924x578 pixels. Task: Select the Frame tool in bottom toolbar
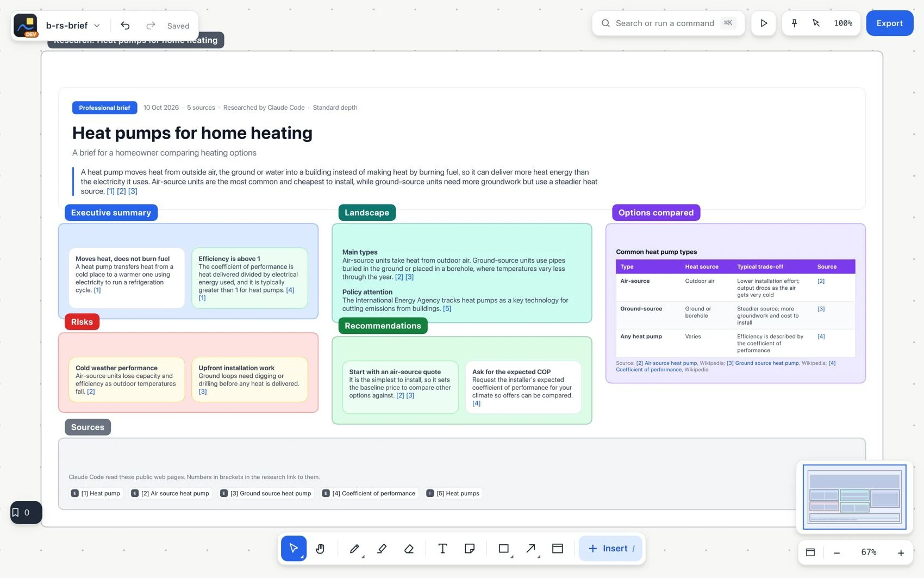click(558, 548)
